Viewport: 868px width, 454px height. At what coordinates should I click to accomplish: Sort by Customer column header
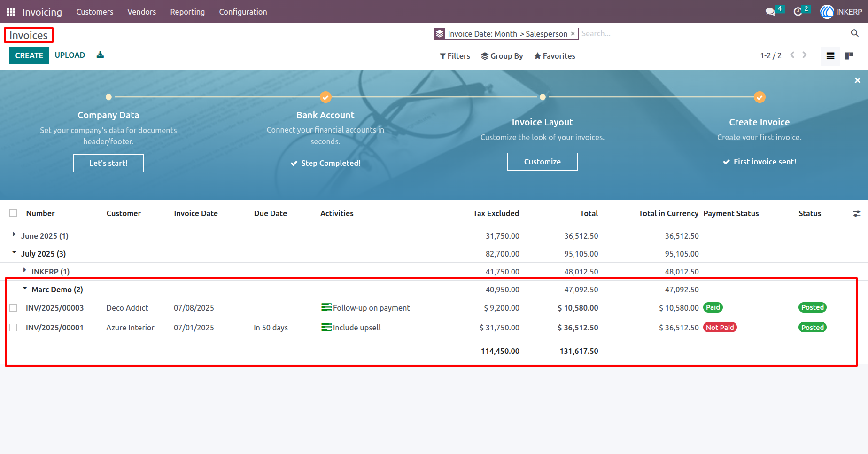pyautogui.click(x=124, y=213)
